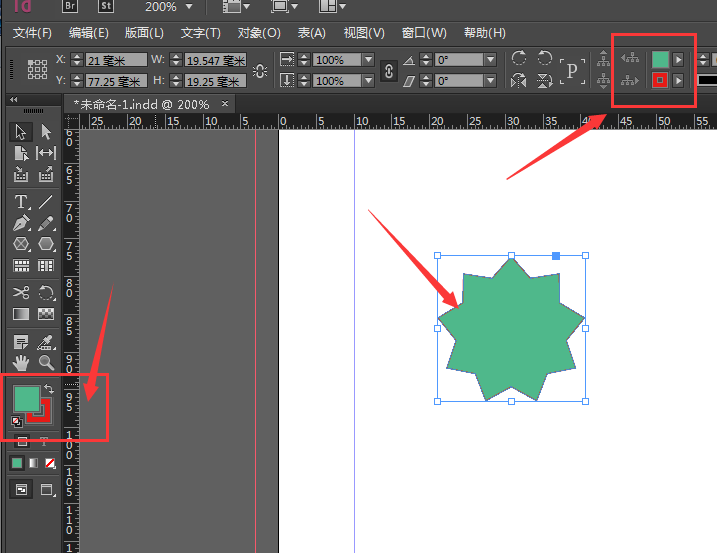
Task: Rotate the object 90° counterclockwise
Action: [544, 58]
